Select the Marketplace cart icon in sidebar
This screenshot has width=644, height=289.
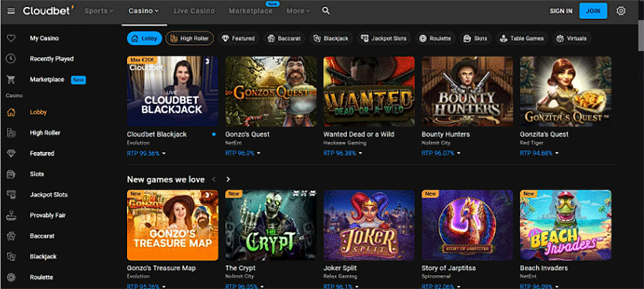click(x=11, y=80)
